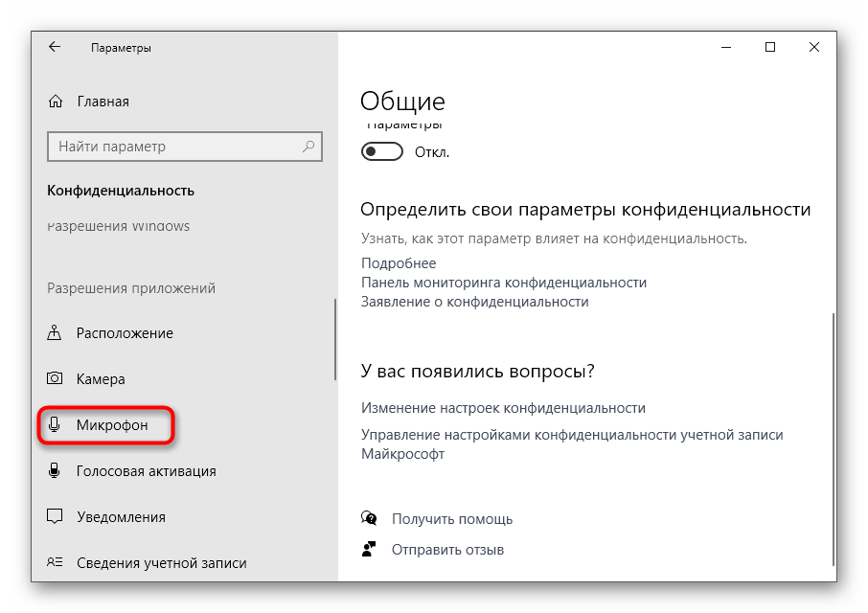Click the back arrow in title bar
Screen dimensions: 868x613
[x=55, y=47]
